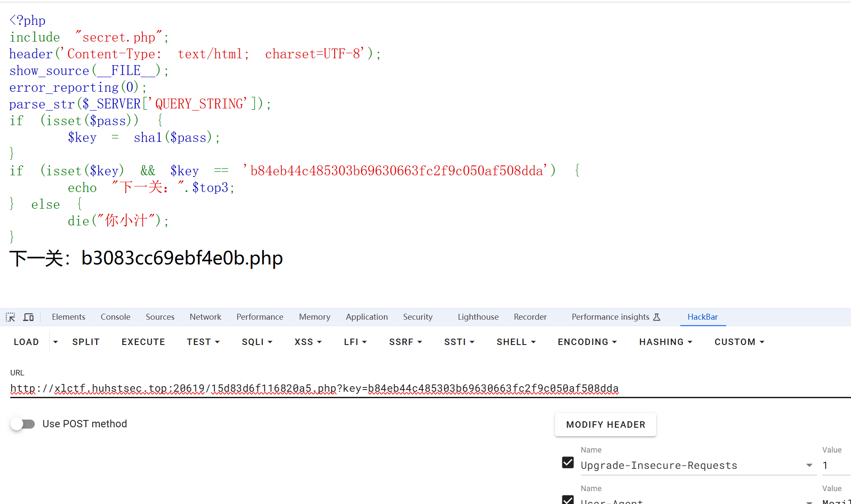Image resolution: width=851 pixels, height=504 pixels.
Task: Toggle the device toolbar icon
Action: coord(28,317)
